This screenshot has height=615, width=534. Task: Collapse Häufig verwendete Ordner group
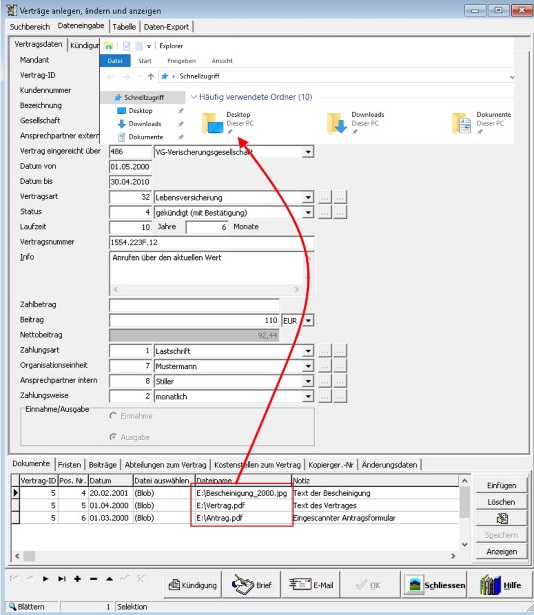point(194,97)
